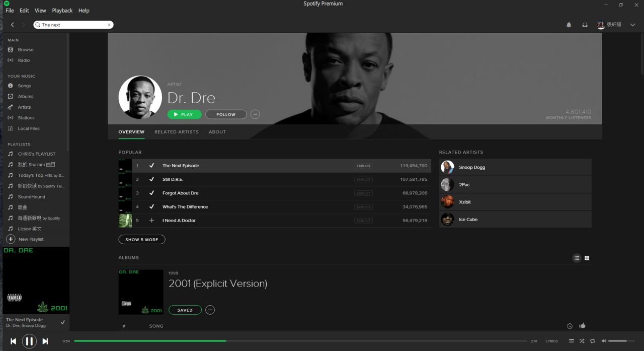This screenshot has height=351, width=644.
Task: Clear the search field text
Action: point(109,25)
